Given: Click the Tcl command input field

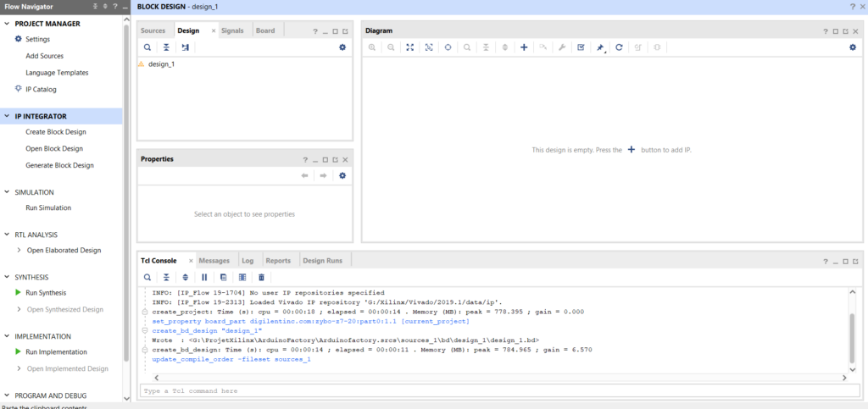Looking at the screenshot, I should point(492,391).
